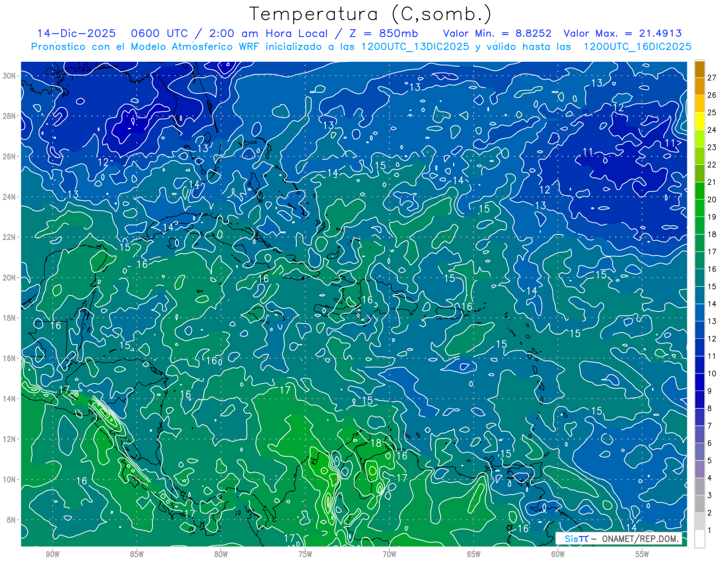Click the blue 'Sis' logo text
728x562 pixels.
570,539
